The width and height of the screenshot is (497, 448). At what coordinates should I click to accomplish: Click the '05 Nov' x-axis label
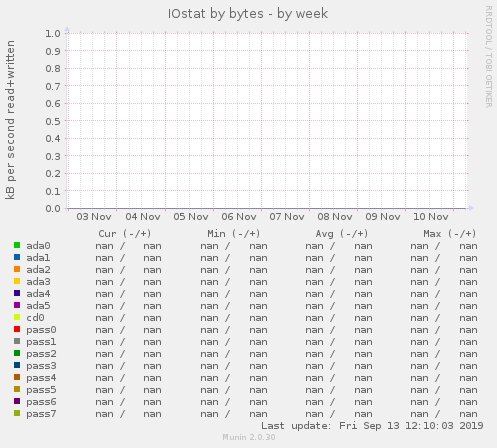tap(191, 217)
